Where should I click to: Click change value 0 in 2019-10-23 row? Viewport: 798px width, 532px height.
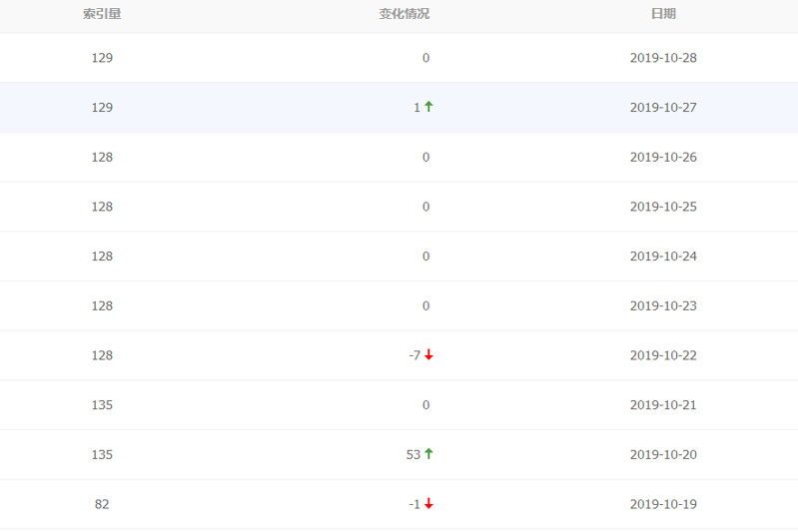point(426,305)
